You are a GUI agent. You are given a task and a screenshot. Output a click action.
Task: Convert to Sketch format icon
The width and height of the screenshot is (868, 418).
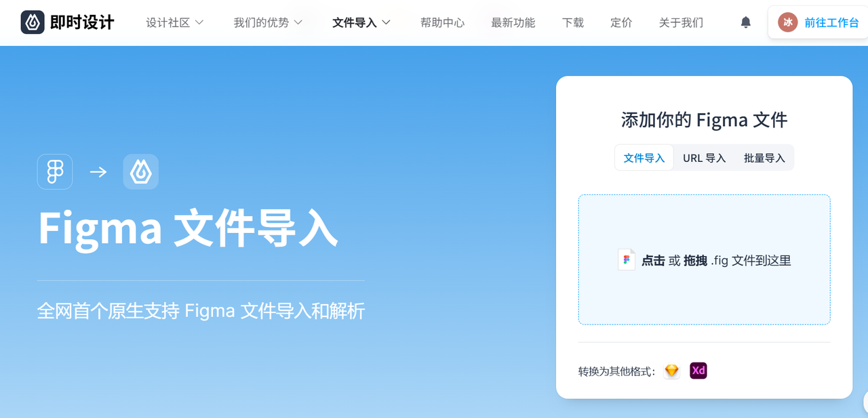coord(671,371)
